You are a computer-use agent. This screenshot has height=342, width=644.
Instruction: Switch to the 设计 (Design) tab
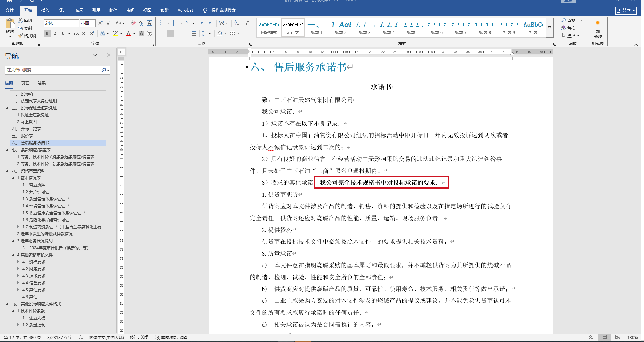[x=62, y=10]
